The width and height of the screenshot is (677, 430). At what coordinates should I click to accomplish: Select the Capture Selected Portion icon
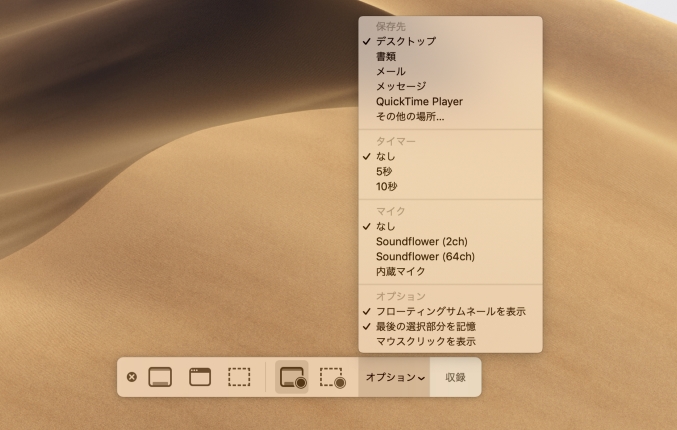tap(239, 377)
